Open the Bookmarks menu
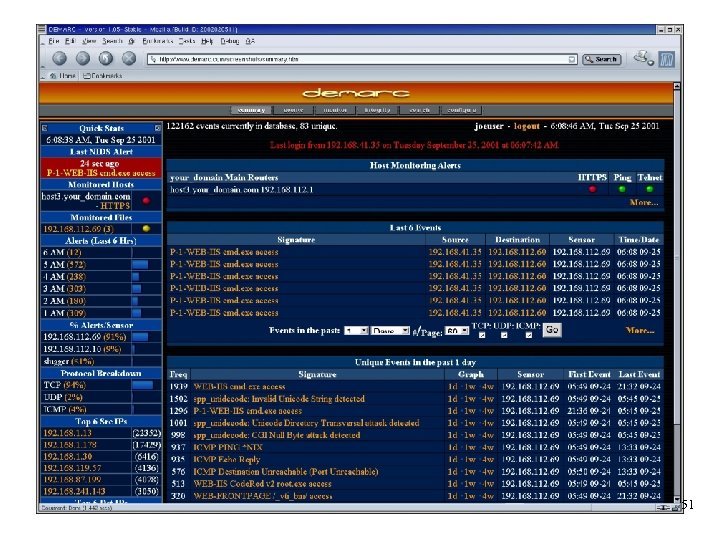 tap(158, 41)
